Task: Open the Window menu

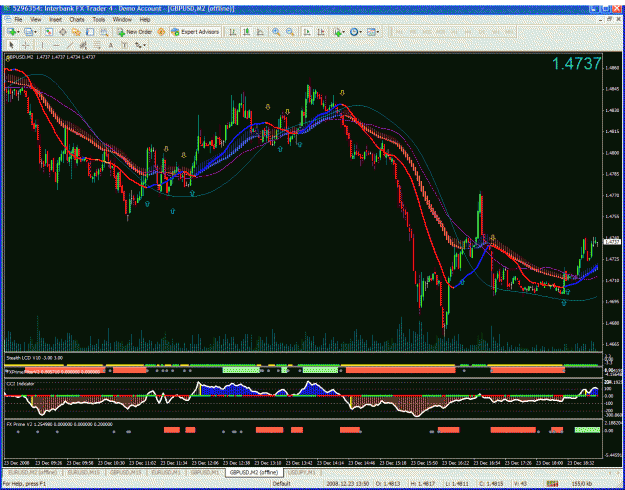Action: [x=122, y=19]
